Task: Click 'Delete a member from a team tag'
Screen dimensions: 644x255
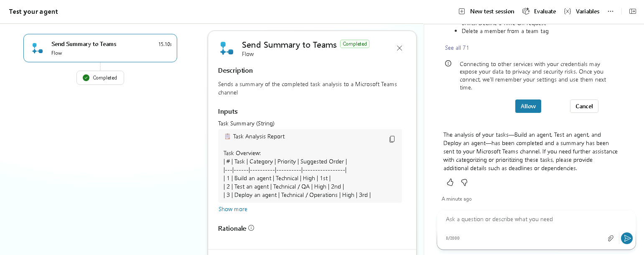Action: pyautogui.click(x=505, y=31)
